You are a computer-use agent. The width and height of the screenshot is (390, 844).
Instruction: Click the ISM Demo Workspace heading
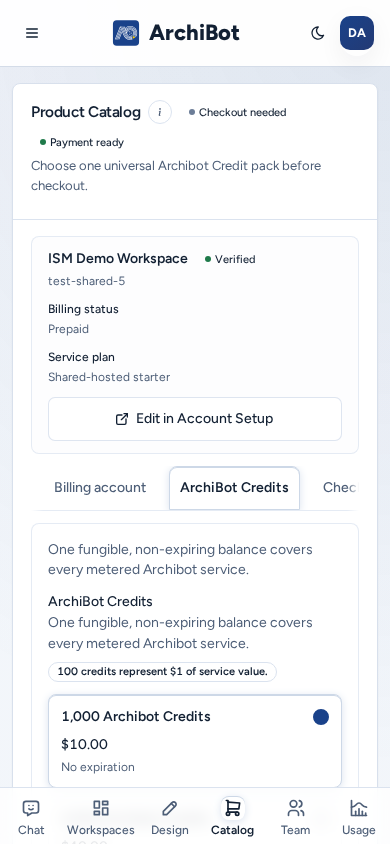(x=118, y=258)
